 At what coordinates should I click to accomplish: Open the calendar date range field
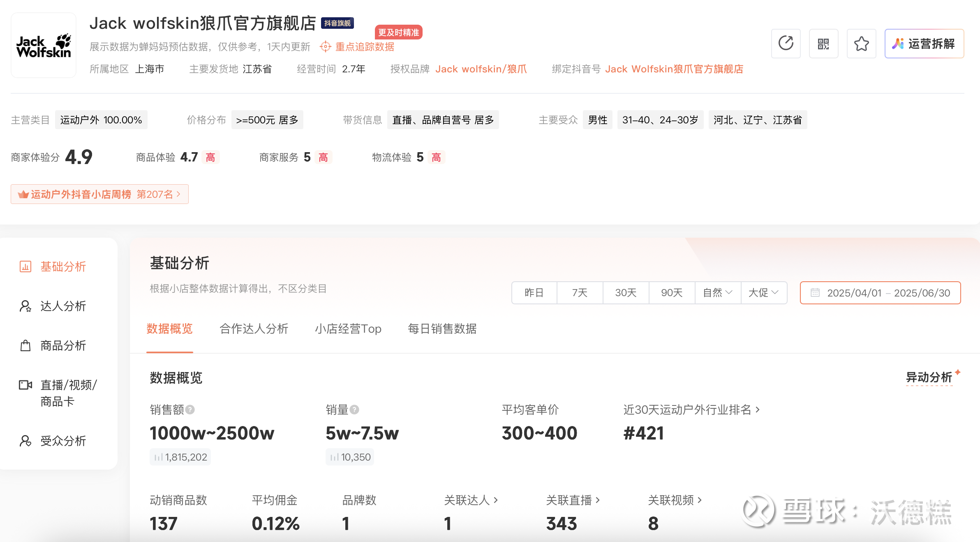pos(880,293)
